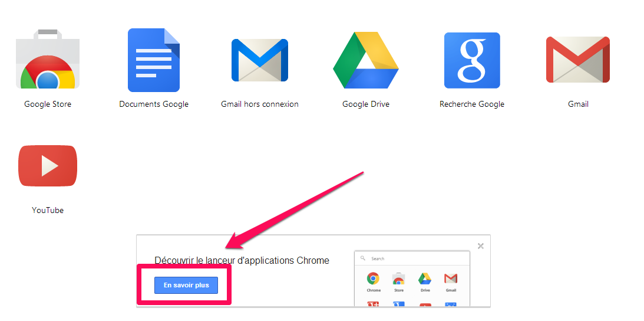
Task: Click the En savoir plus button
Action: tap(186, 285)
